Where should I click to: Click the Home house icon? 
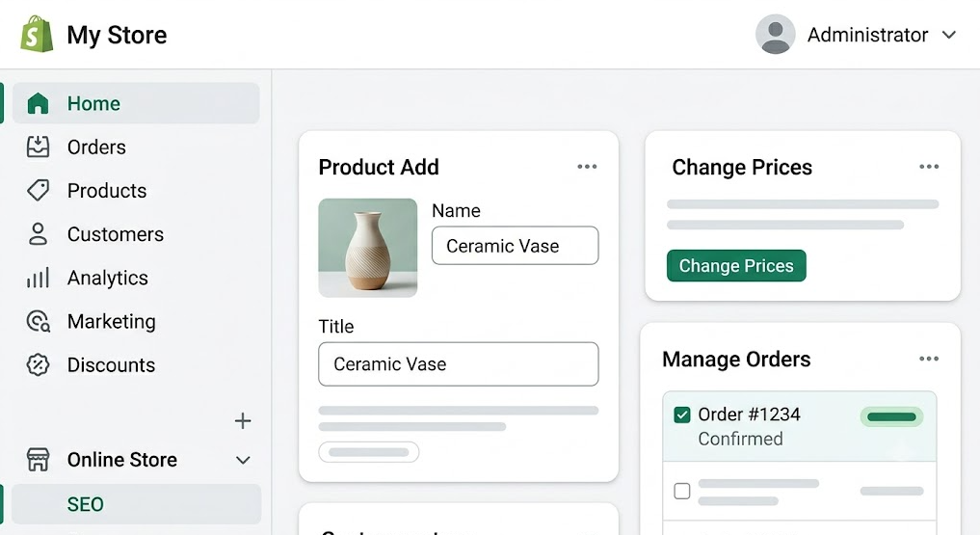coord(39,103)
